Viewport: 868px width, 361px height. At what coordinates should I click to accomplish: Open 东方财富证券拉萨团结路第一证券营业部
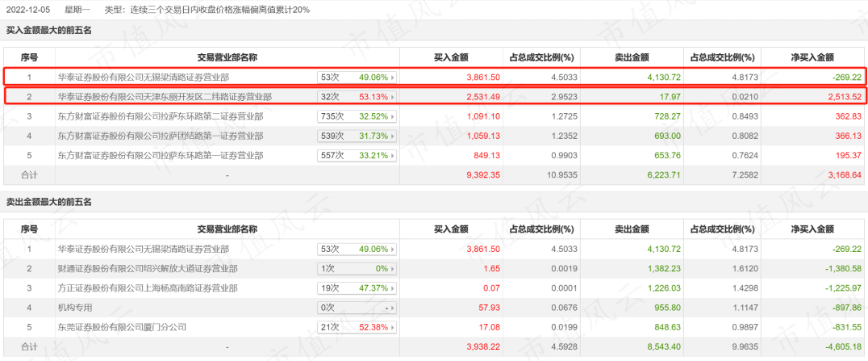[161, 136]
